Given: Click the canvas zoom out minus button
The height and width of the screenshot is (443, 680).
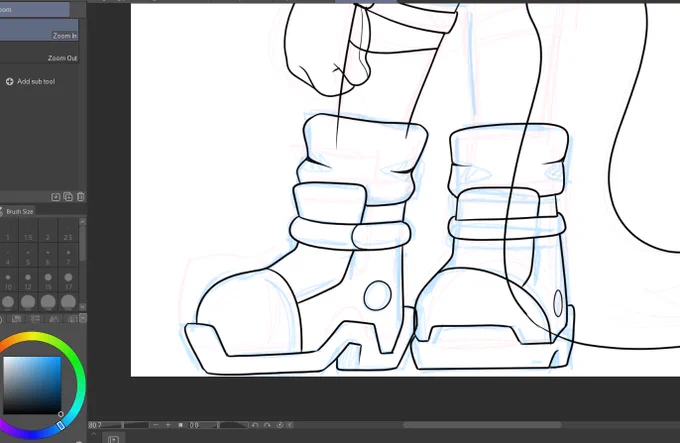Looking at the screenshot, I should pos(156,425).
